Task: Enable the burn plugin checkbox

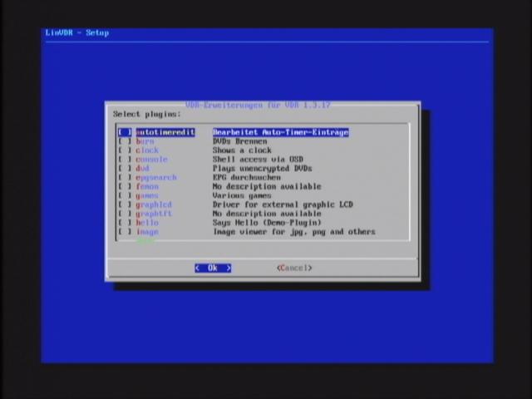Action: (x=125, y=141)
